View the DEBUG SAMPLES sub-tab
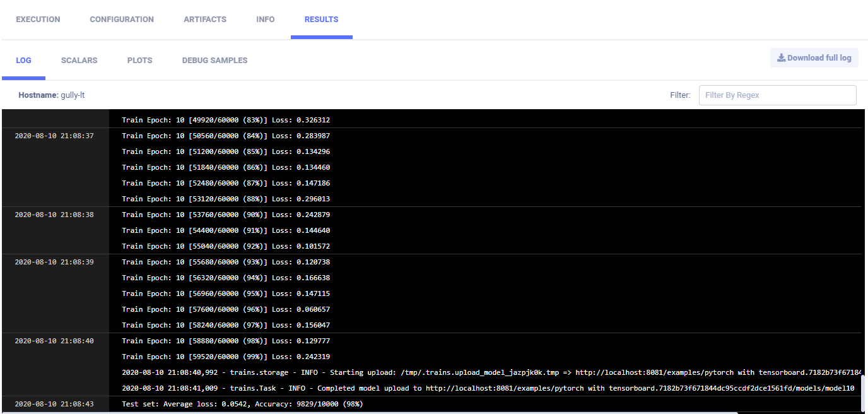Image resolution: width=868 pixels, height=414 pixels. click(214, 61)
